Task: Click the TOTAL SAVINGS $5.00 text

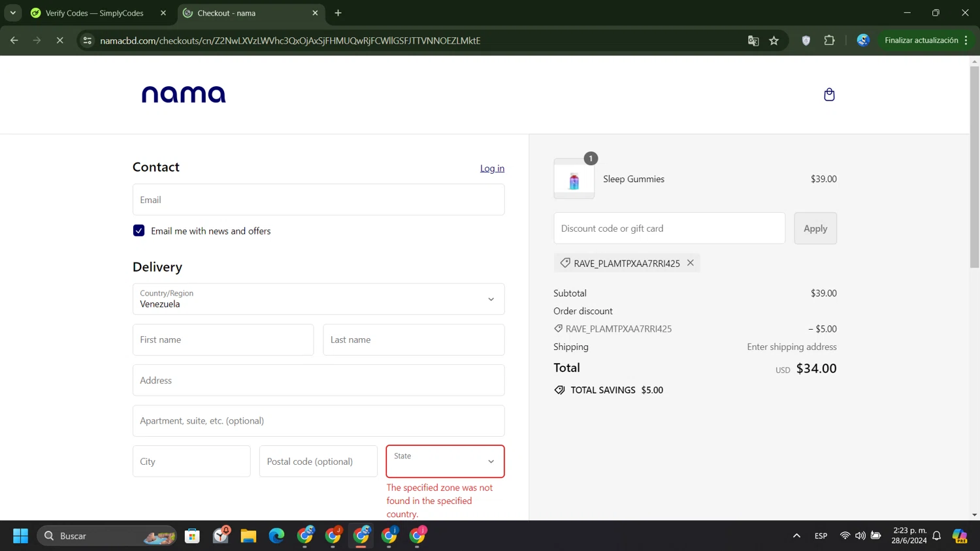Action: click(x=617, y=390)
